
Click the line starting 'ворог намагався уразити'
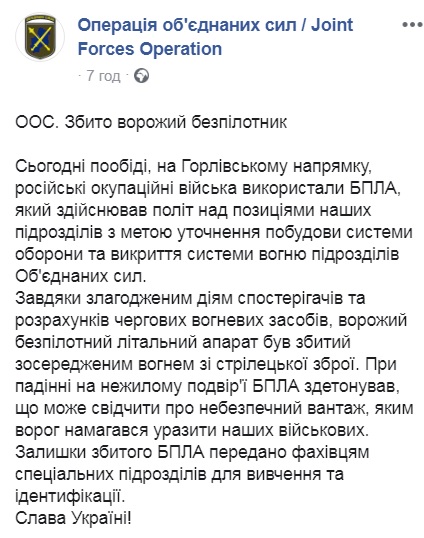point(192,430)
